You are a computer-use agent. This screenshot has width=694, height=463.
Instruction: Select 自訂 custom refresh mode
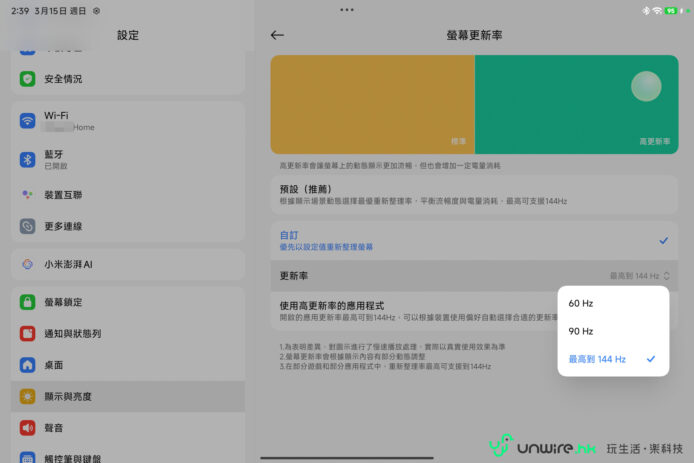tap(474, 240)
